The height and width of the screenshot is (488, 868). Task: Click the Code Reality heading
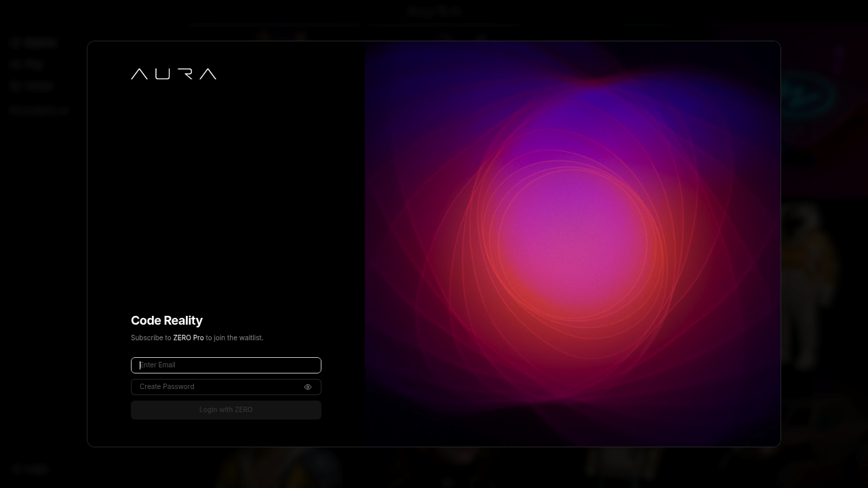(167, 321)
